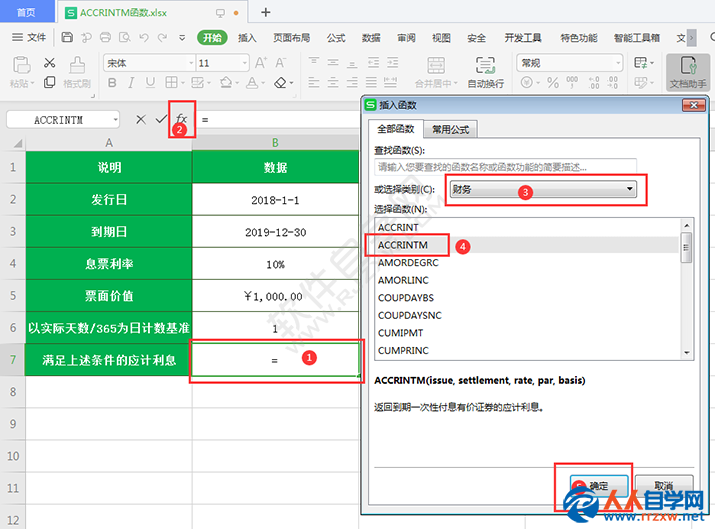Open the font size dropdown
Image resolution: width=715 pixels, height=529 pixels.
(245, 63)
